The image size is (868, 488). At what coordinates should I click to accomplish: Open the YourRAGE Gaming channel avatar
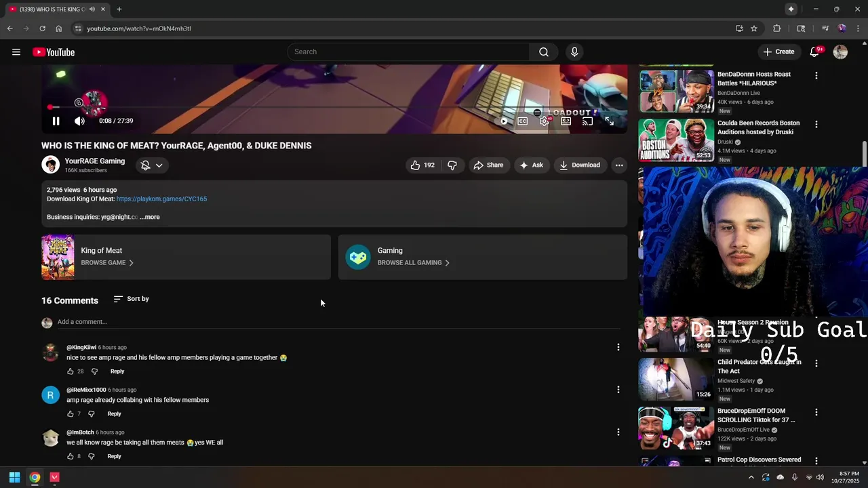50,165
